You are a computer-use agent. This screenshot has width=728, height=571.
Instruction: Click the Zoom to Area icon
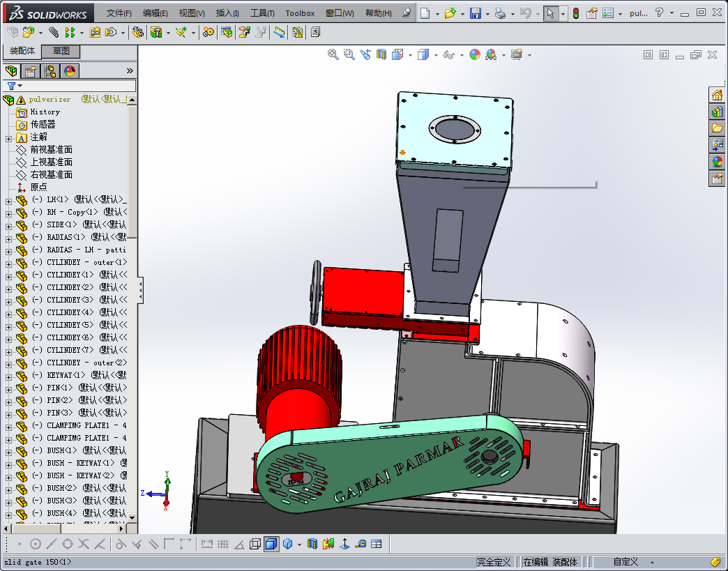tap(349, 54)
